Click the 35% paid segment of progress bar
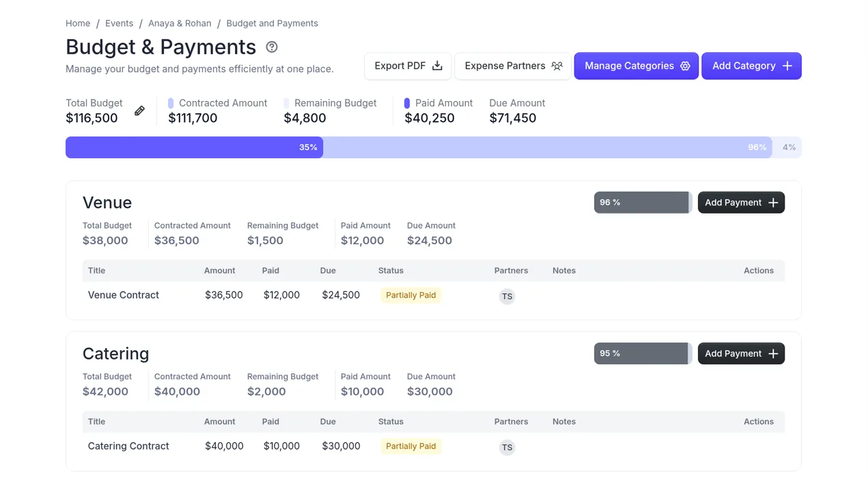Viewport: 868px width, 479px height. (194, 147)
